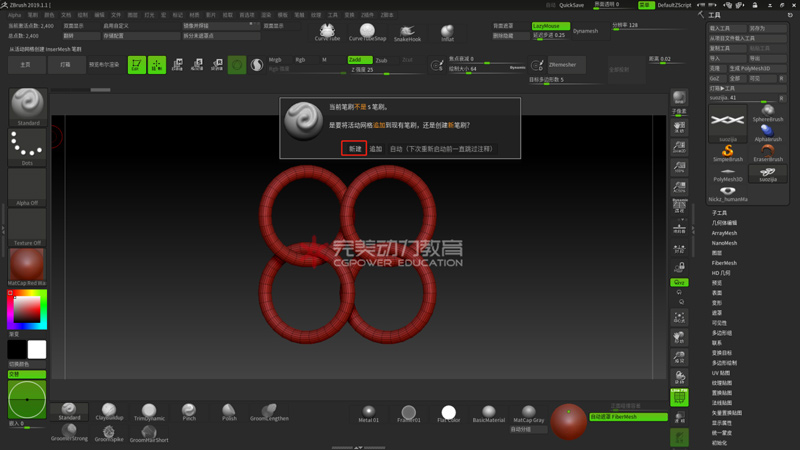Expand the FiberMesh subpalette

[723, 263]
